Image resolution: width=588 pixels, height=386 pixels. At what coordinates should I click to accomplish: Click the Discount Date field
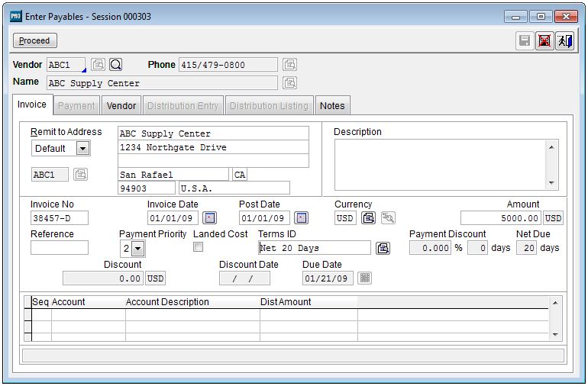244,278
